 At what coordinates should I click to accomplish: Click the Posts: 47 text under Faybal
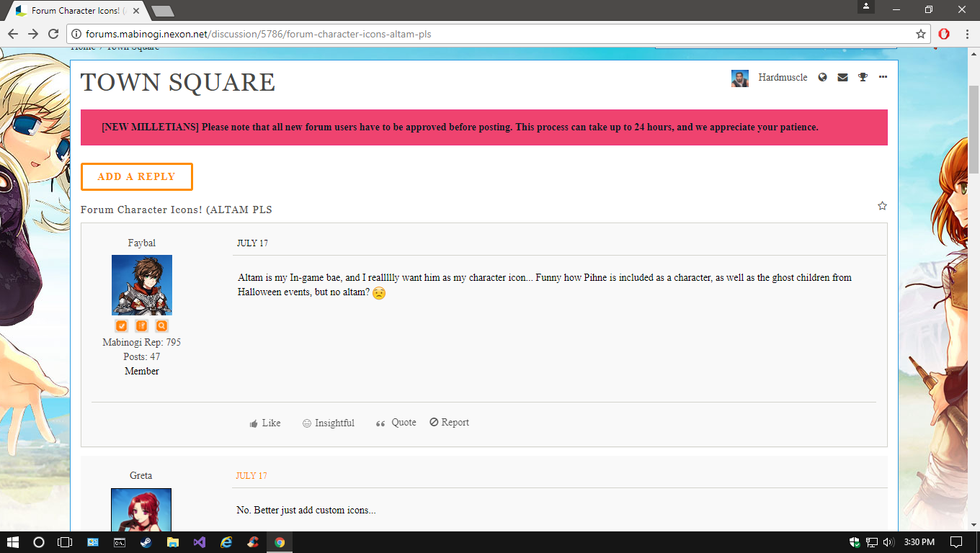pyautogui.click(x=142, y=357)
